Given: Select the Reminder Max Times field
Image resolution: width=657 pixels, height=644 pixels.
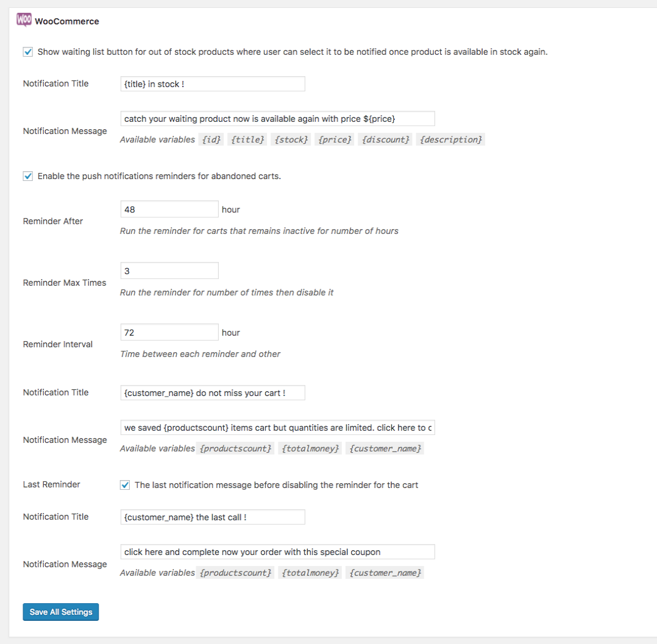Looking at the screenshot, I should 169,271.
